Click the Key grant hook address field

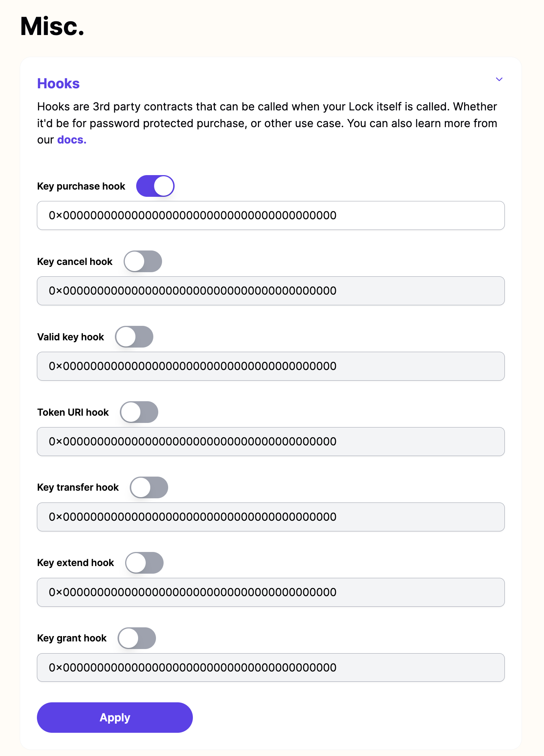coord(270,667)
